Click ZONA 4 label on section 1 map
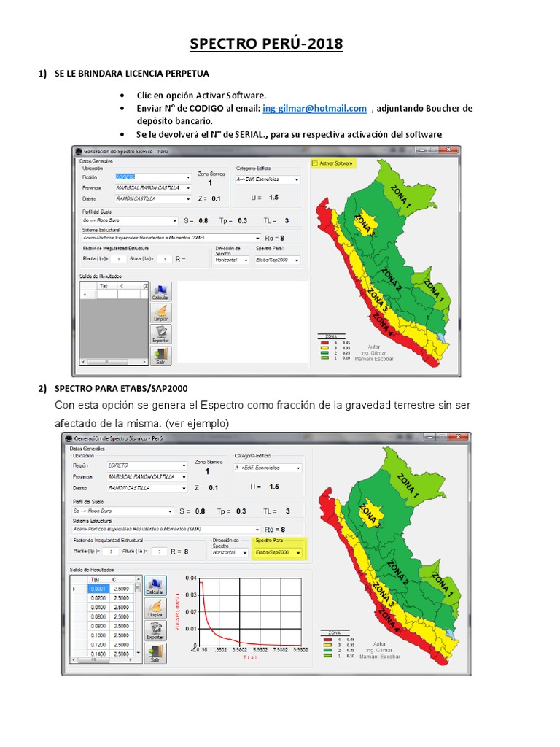The width and height of the screenshot is (560, 747). pyautogui.click(x=383, y=325)
